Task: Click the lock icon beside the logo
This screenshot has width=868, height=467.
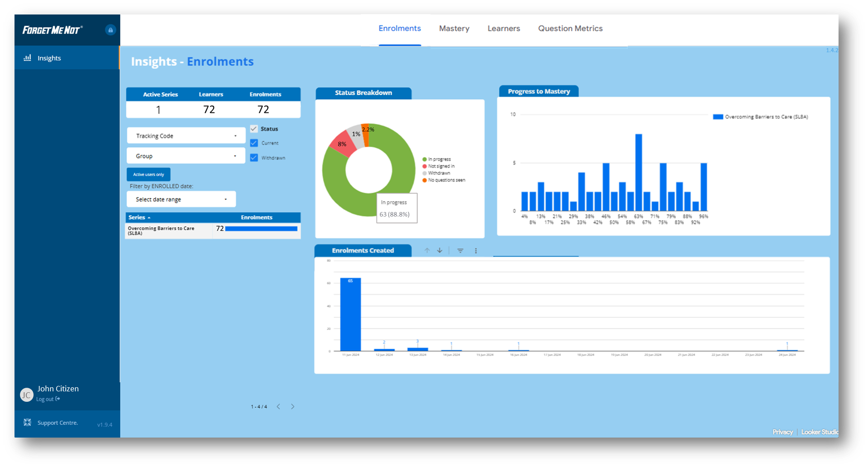Action: [x=110, y=30]
